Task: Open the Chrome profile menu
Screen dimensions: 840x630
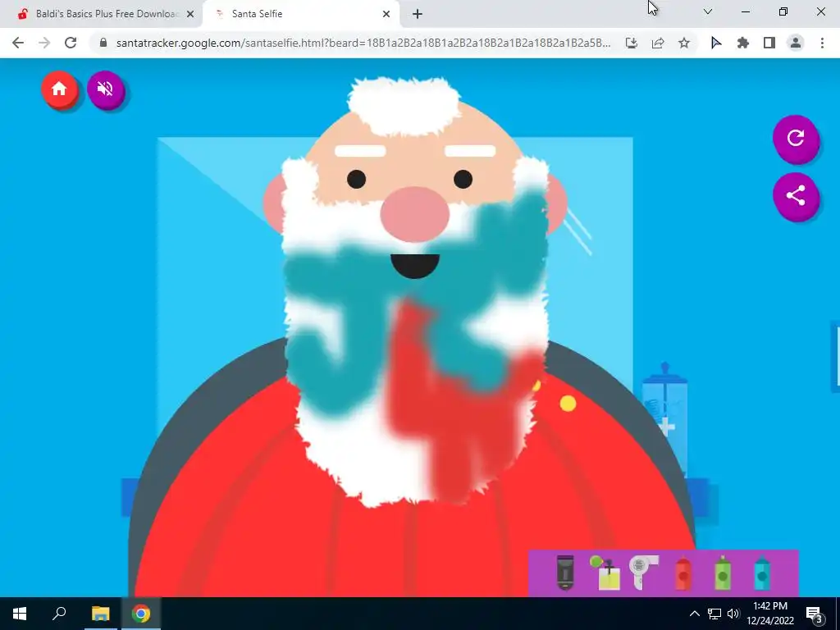Action: (x=796, y=43)
